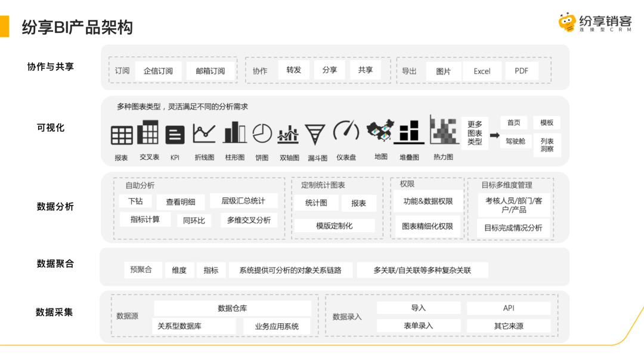Select the 漏斗图 funnel icon

(315, 134)
